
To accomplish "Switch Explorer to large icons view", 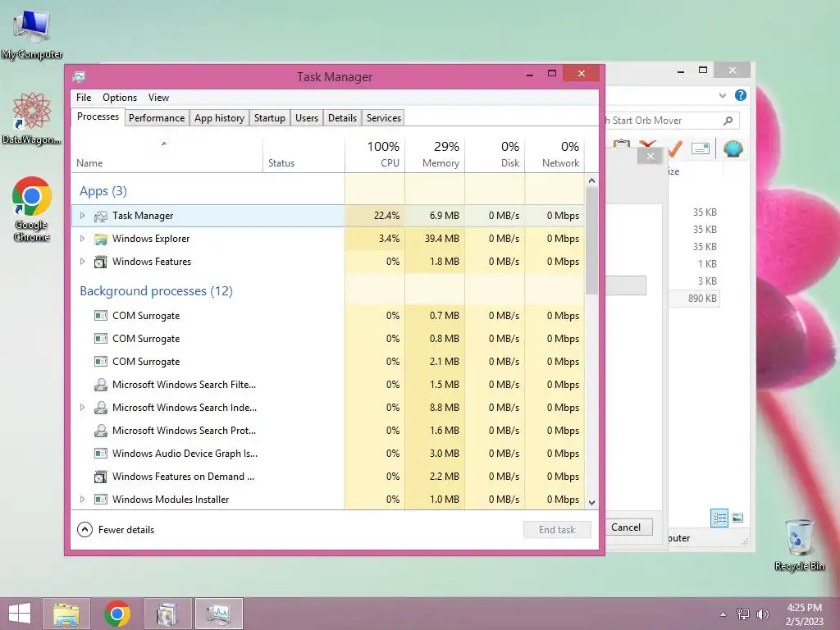I will pos(737,518).
